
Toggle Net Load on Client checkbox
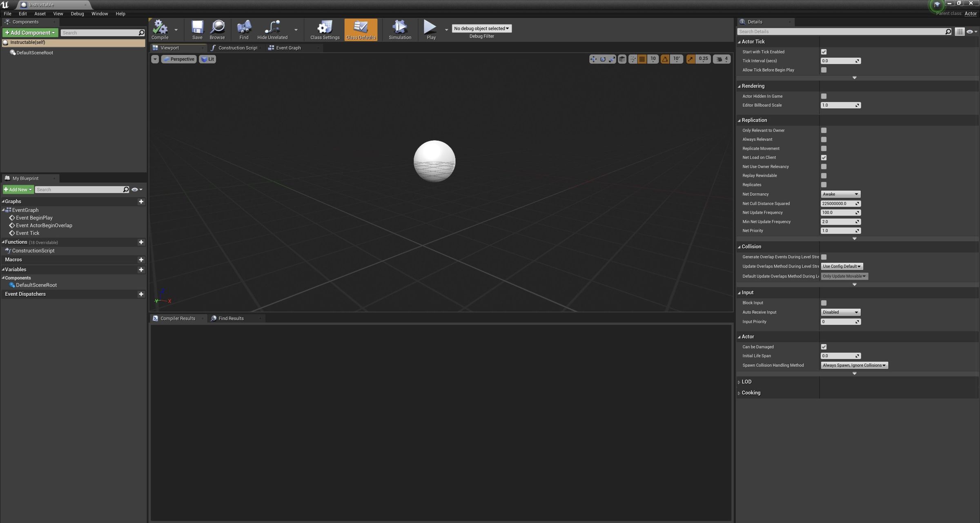[x=824, y=157]
